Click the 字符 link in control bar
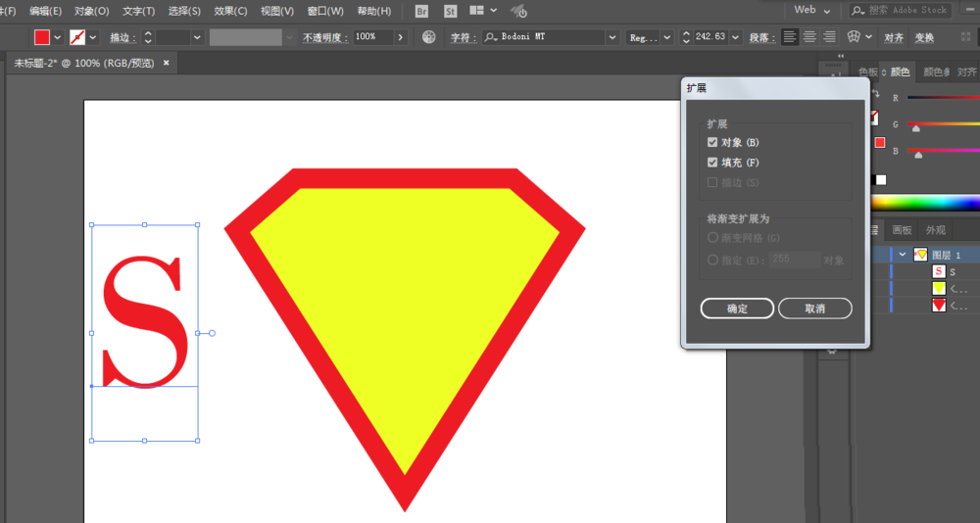This screenshot has width=980, height=523. point(464,38)
